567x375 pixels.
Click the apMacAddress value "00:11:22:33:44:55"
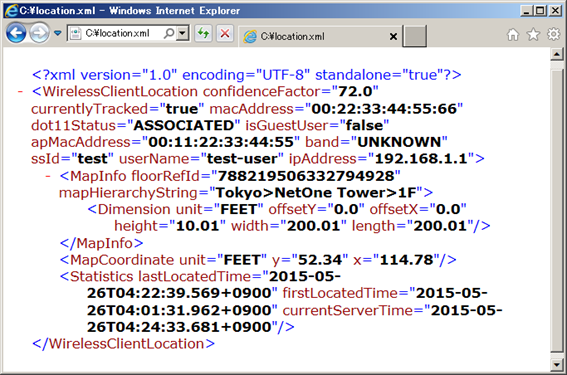click(x=221, y=142)
